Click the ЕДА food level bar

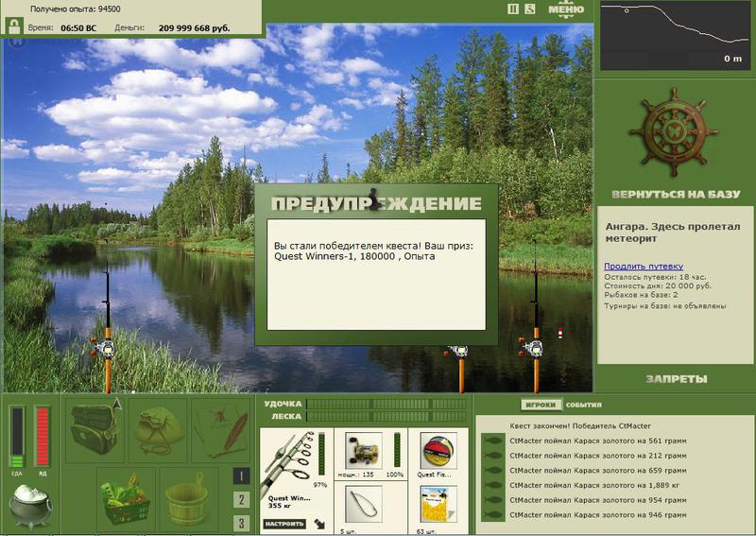coord(17,438)
